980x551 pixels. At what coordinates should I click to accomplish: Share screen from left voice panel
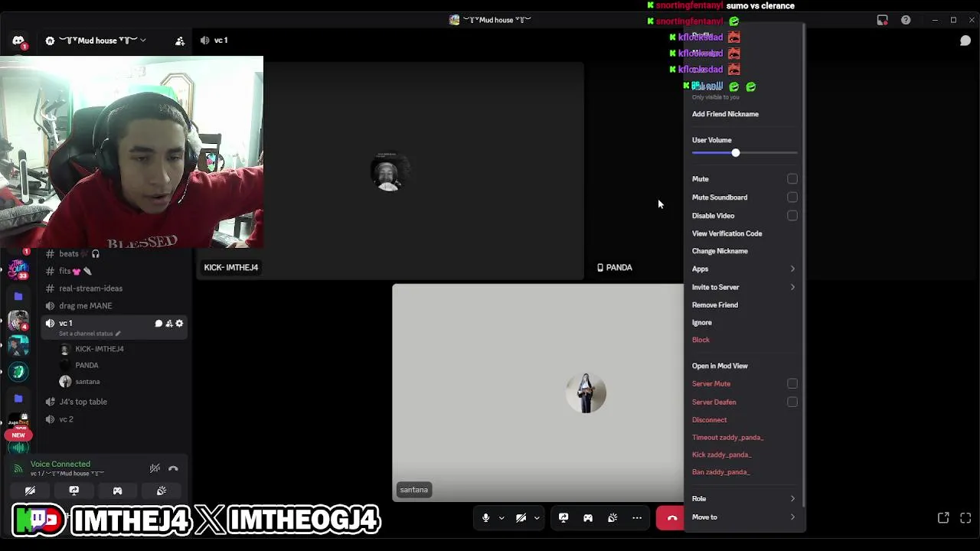click(x=73, y=491)
